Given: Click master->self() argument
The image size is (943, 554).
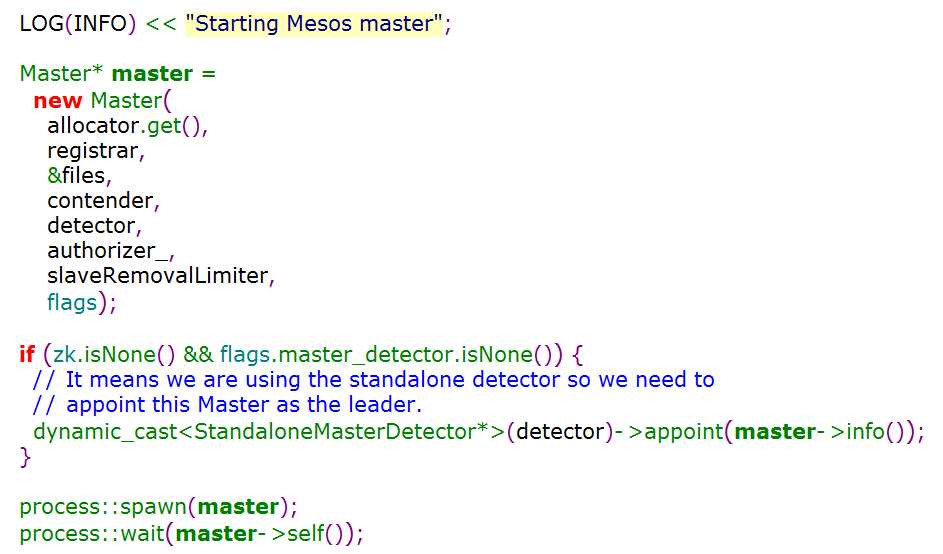Looking at the screenshot, I should pyautogui.click(x=259, y=534).
